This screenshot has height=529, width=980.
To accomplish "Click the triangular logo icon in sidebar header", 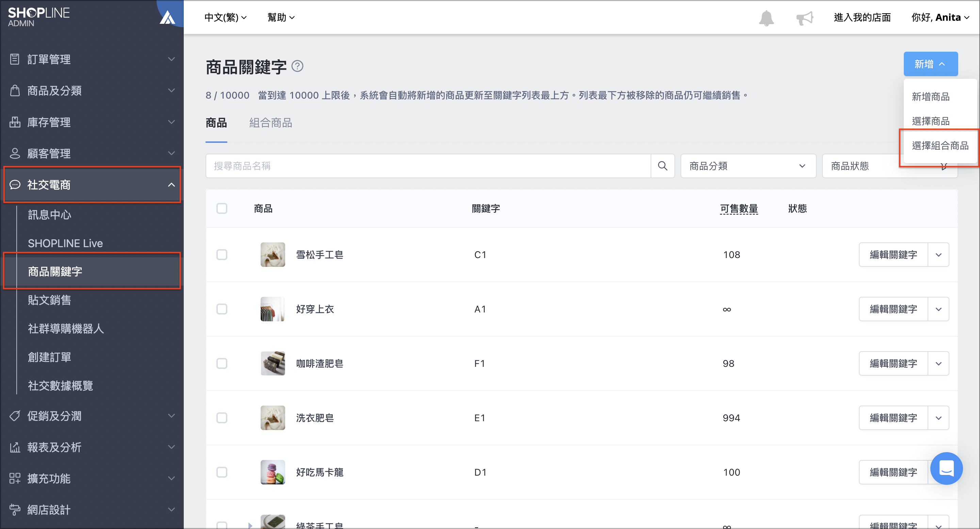I will click(x=167, y=17).
